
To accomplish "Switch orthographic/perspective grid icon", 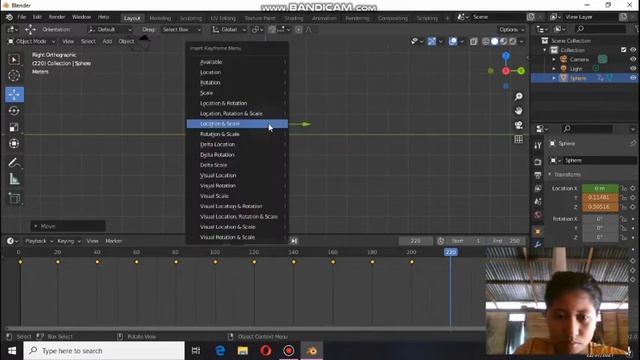I will click(518, 139).
